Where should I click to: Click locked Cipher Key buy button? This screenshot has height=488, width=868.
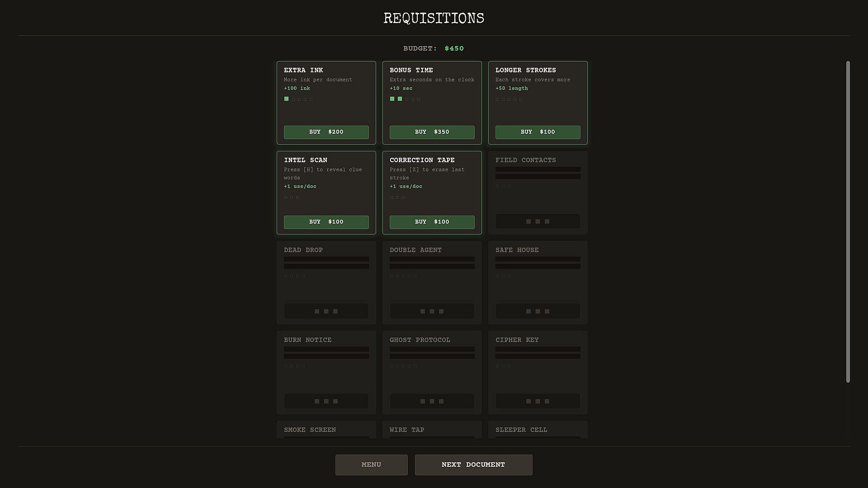538,401
